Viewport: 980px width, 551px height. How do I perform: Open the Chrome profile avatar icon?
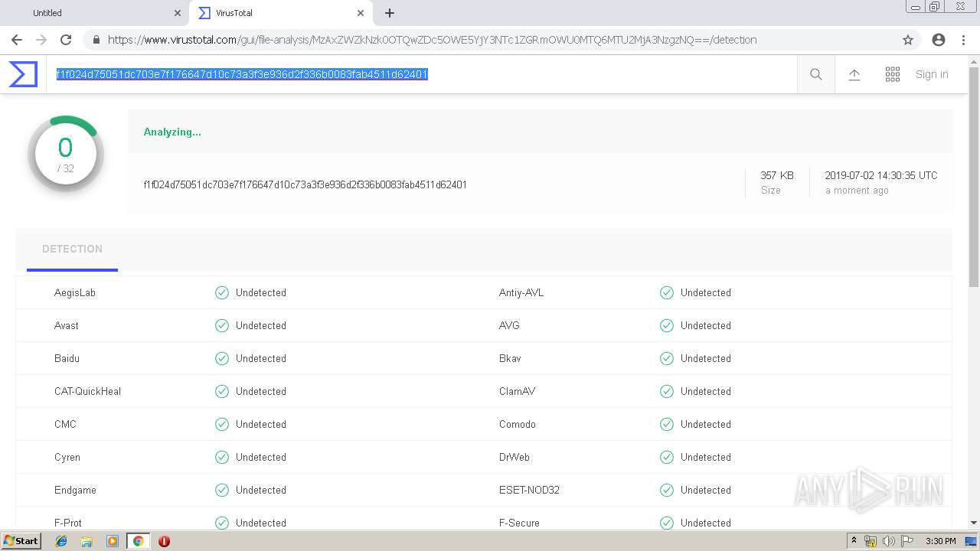pos(939,40)
